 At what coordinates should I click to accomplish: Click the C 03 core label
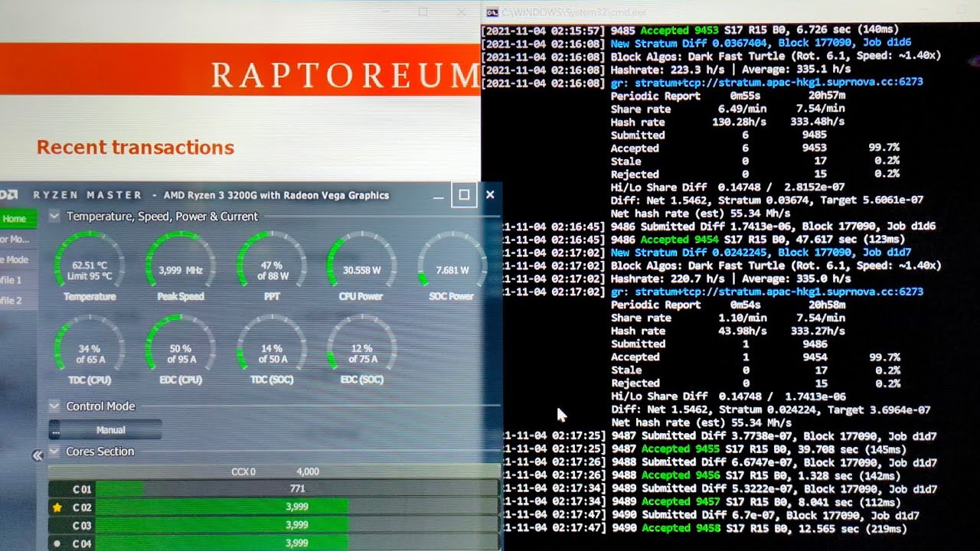pos(82,526)
